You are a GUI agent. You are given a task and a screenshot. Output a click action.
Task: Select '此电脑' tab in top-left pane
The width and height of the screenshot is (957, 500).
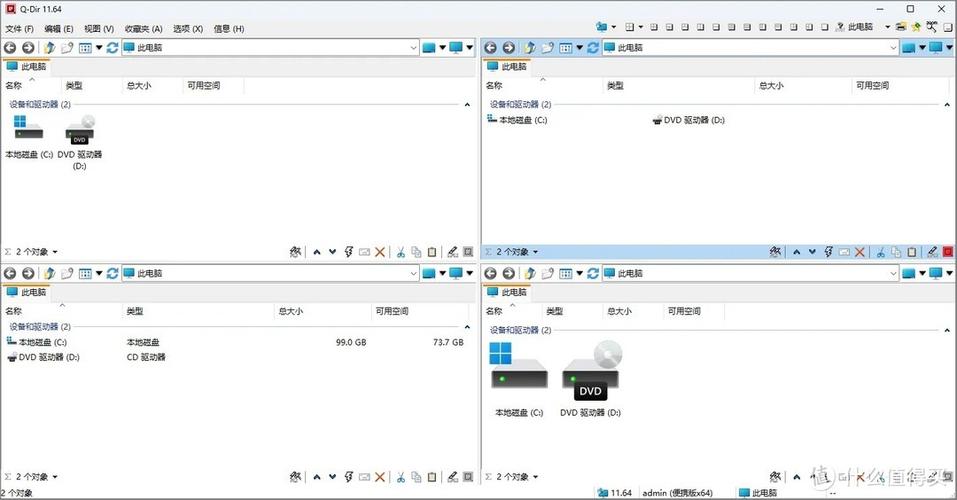[26, 67]
